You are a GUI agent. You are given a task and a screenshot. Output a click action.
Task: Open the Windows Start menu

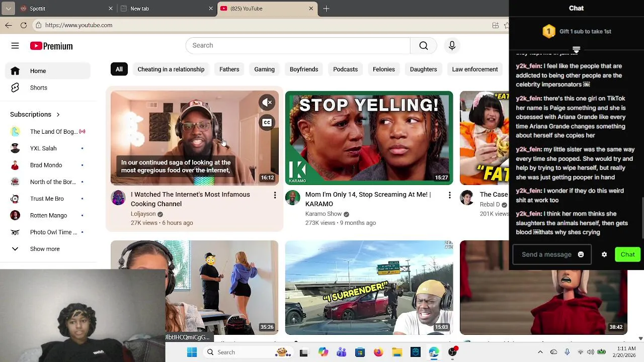[x=192, y=352]
